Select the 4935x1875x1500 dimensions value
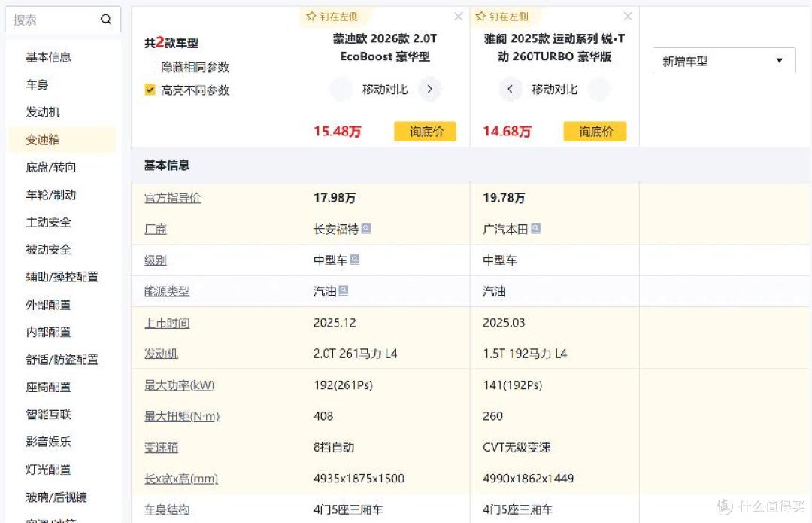 click(x=359, y=479)
